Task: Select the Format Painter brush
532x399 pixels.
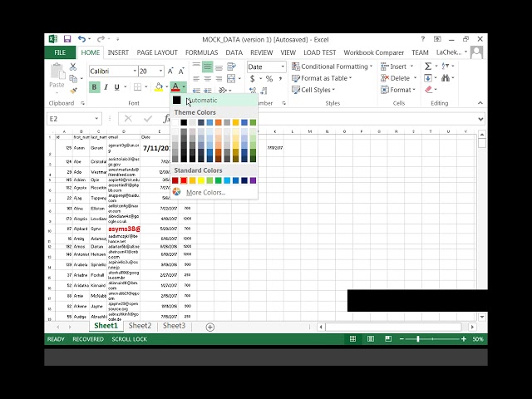Action: 73,91
